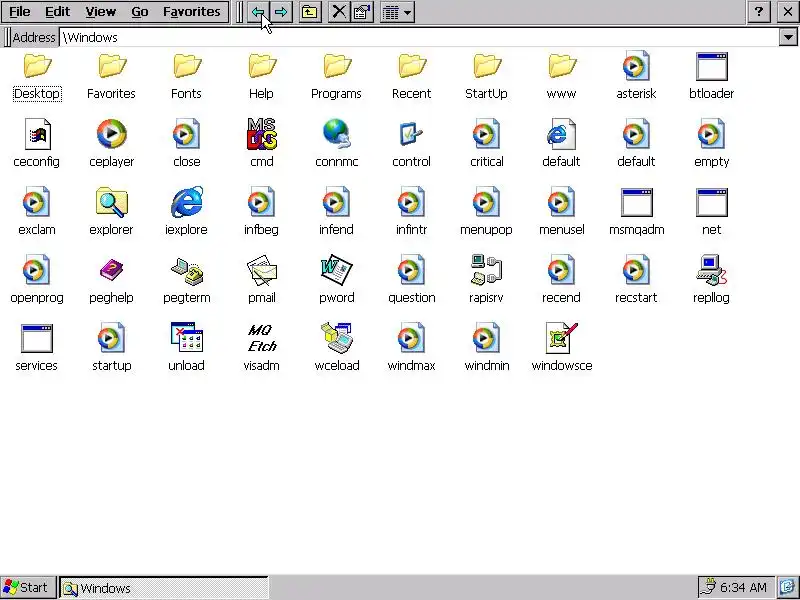Select the connmc globe icon
This screenshot has width=800, height=600.
pyautogui.click(x=336, y=134)
